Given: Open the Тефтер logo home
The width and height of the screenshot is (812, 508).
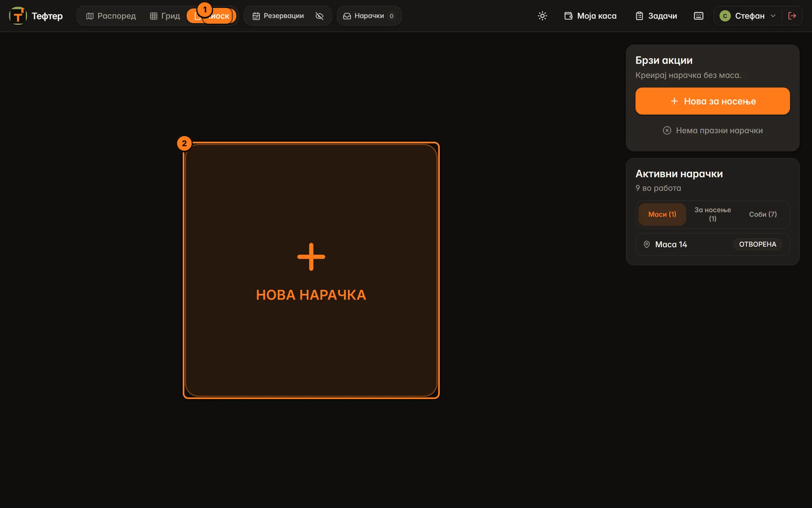Looking at the screenshot, I should click(x=36, y=16).
